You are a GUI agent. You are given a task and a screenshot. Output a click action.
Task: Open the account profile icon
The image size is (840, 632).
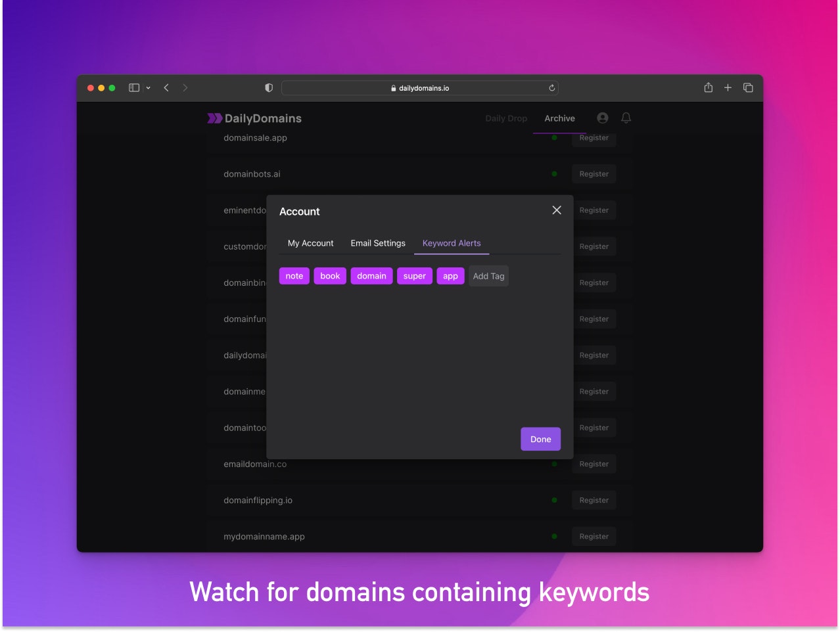[x=603, y=118]
